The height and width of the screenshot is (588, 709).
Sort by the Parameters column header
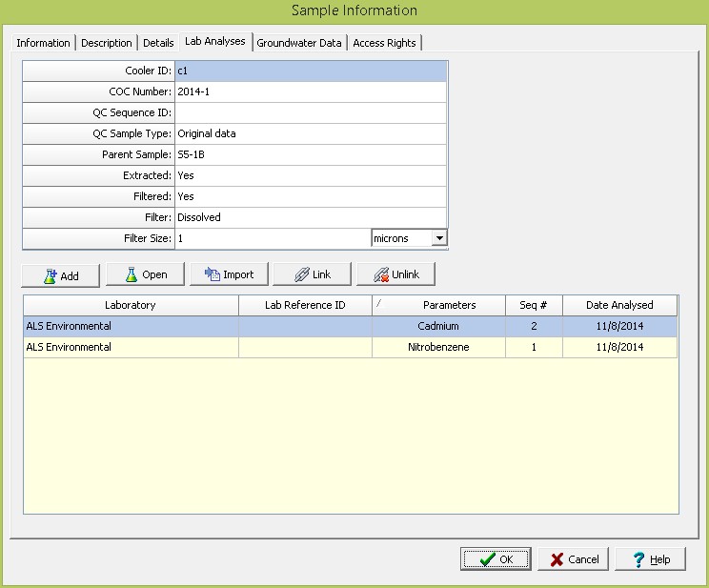[x=438, y=305]
